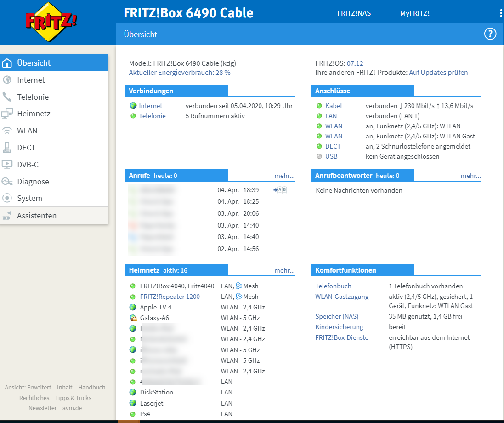The image size is (504, 423).
Task: Click the globe icon next to Laserjet
Action: [133, 403]
